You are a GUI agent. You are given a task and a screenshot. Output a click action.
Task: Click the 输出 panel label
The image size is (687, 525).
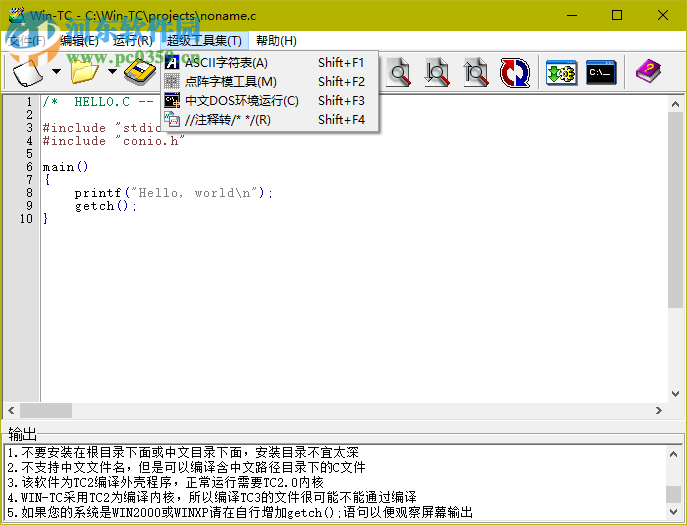(x=22, y=434)
